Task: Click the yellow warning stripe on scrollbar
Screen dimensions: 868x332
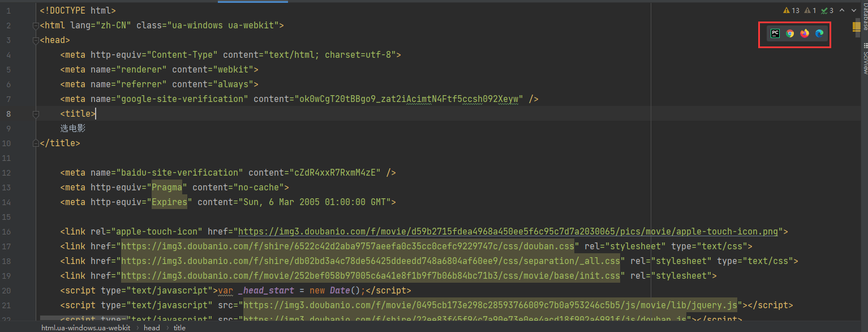Action: (x=857, y=27)
